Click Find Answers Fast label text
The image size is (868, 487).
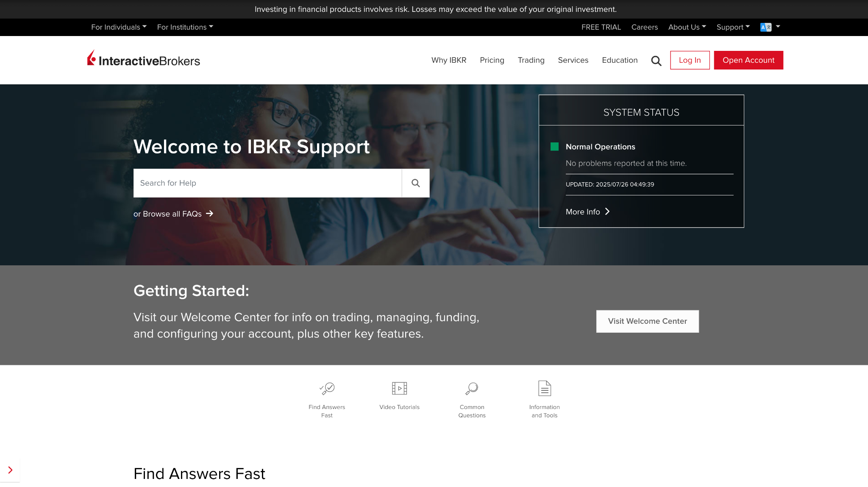(x=327, y=411)
